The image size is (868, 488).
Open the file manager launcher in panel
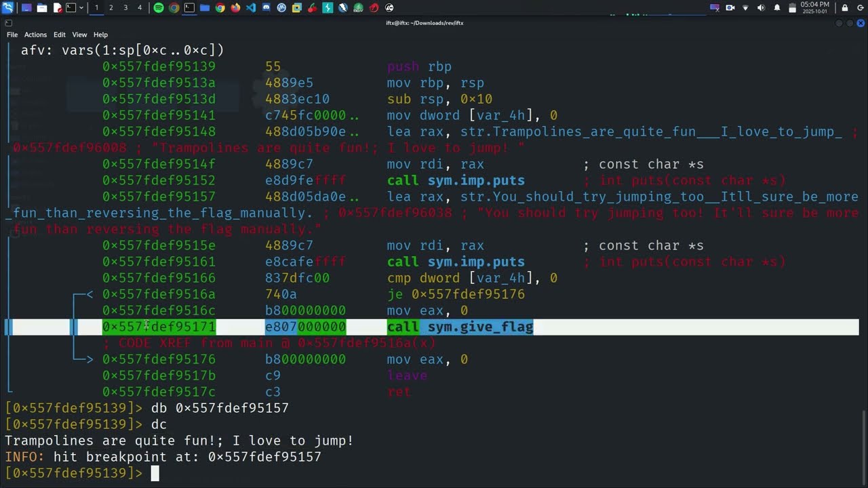[x=42, y=8]
